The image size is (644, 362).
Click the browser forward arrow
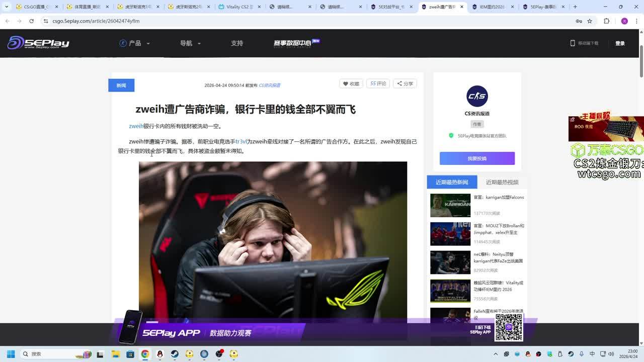tap(19, 21)
